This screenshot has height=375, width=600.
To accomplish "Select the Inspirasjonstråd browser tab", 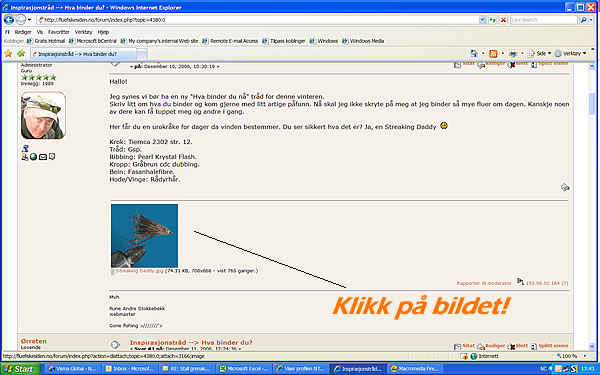I will [83, 54].
